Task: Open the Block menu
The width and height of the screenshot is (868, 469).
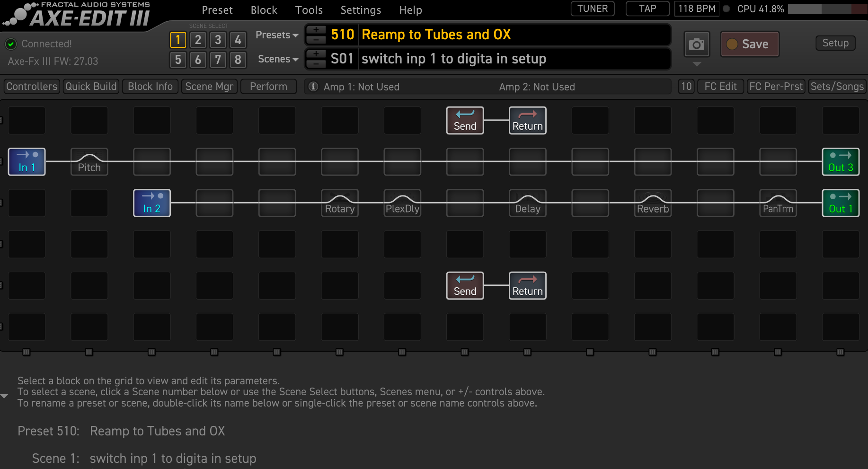Action: point(264,10)
